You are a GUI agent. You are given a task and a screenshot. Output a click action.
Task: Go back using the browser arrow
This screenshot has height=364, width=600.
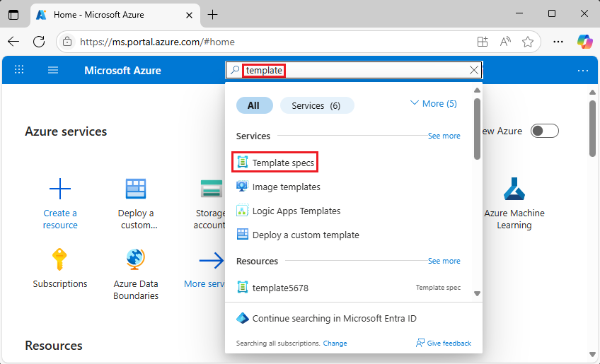(13, 42)
